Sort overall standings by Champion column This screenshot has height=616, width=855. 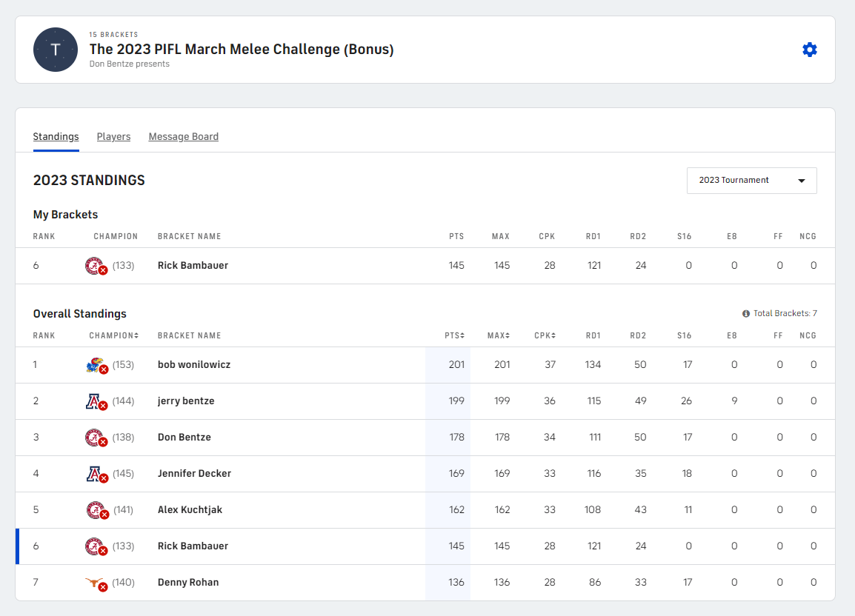pos(113,335)
